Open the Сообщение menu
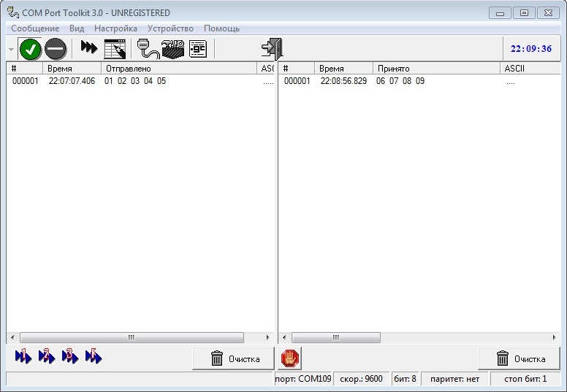 point(35,28)
